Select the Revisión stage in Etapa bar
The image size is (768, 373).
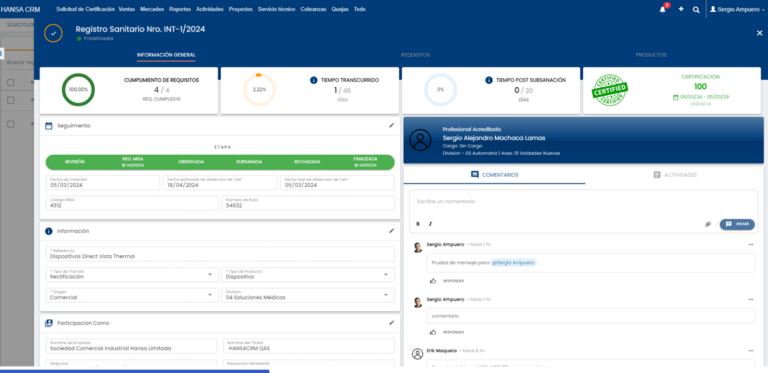[x=74, y=162]
